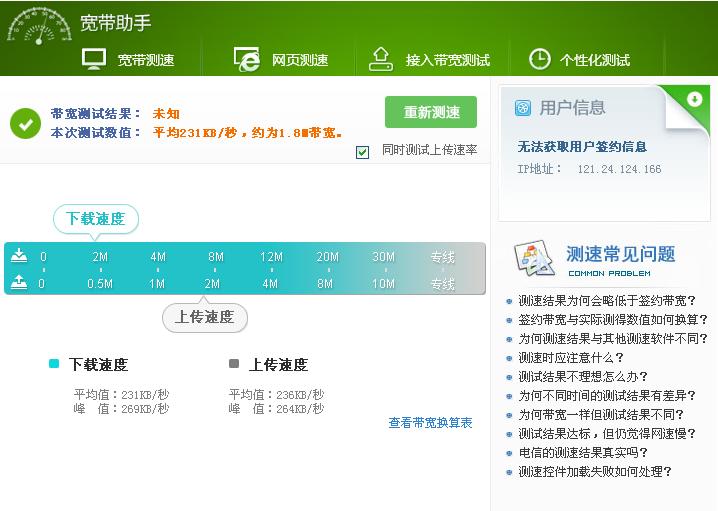Click the 未知 bandwidth result value
The height and width of the screenshot is (511, 718).
166,114
